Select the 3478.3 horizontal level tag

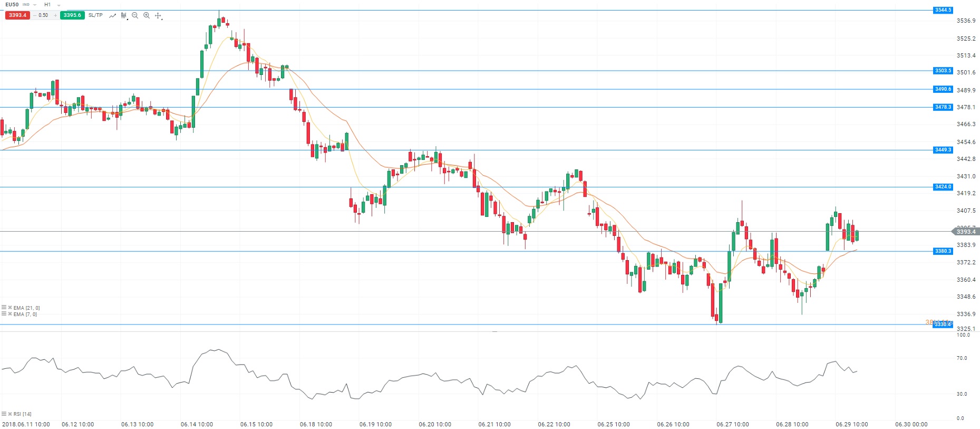point(943,107)
